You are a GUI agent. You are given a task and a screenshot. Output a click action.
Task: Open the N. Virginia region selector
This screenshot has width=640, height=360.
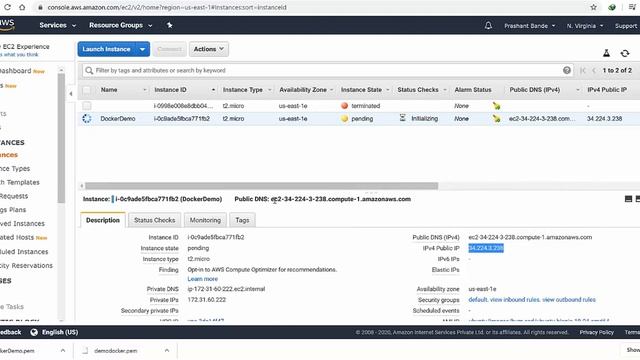(584, 26)
